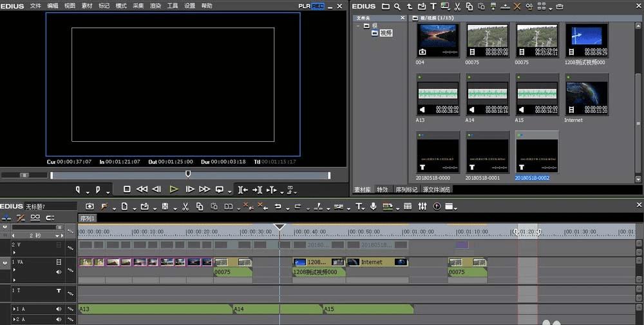The height and width of the screenshot is (325, 644).
Task: Click the undo arrow in timeline toolbar
Action: click(x=278, y=206)
